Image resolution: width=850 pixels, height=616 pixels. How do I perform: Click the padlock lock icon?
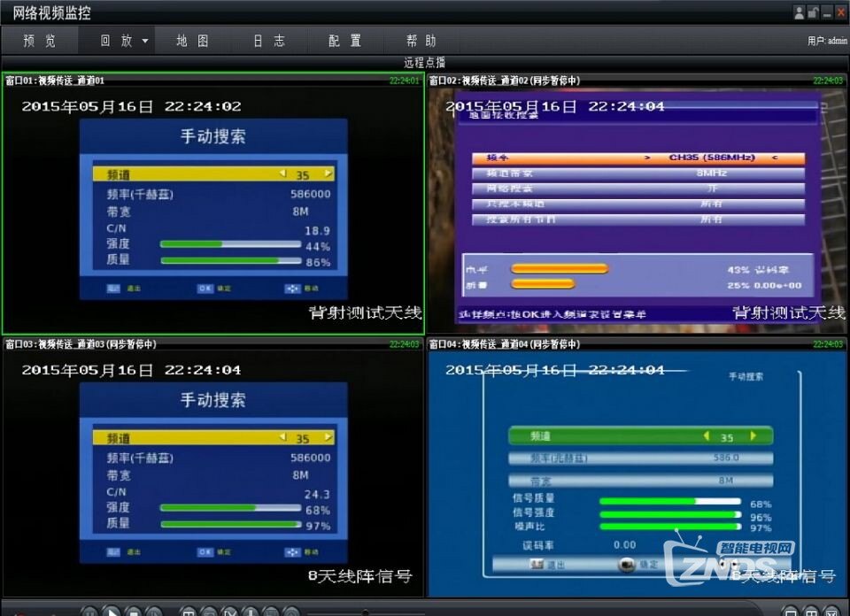click(813, 12)
